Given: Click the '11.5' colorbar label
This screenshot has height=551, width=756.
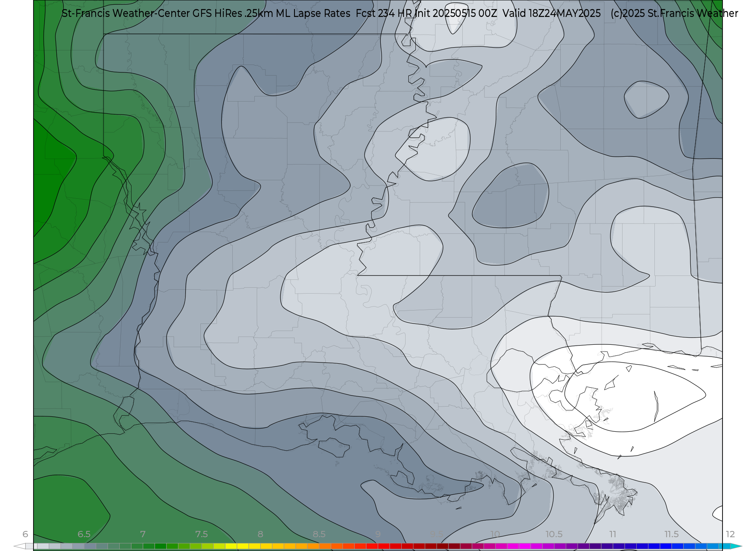Looking at the screenshot, I should coord(671,534).
